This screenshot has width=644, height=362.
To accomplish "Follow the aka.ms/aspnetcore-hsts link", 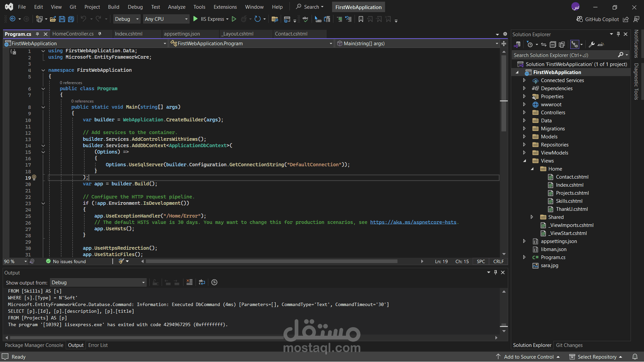I will (x=413, y=222).
